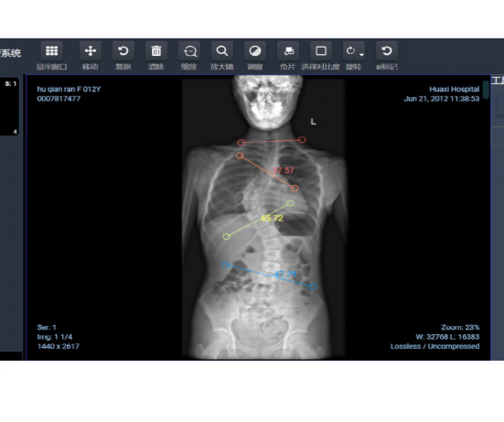Activate the magnifier glass tool
Viewport: 504px width, 422px height.
pos(222,51)
